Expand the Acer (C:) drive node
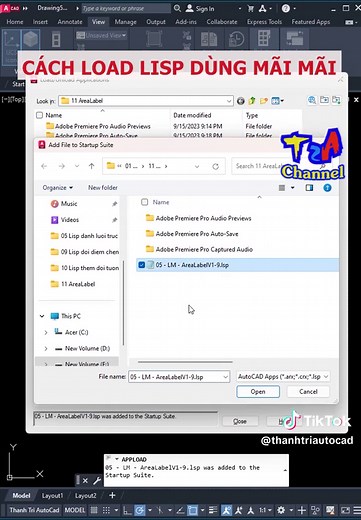This screenshot has width=361, height=520. point(46,332)
